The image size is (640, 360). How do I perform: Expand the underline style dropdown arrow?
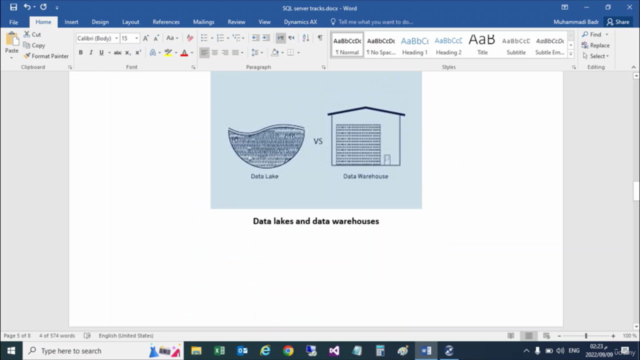(109, 53)
